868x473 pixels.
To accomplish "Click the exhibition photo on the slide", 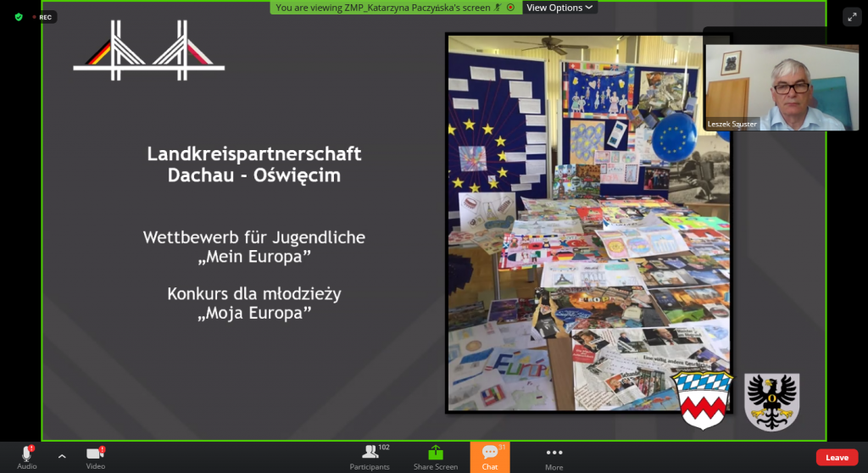I will [x=588, y=223].
